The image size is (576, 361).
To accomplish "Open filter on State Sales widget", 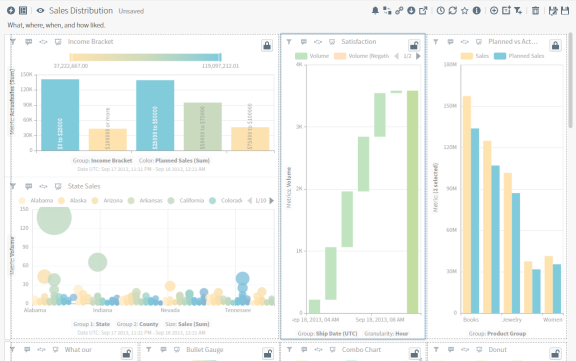I will pos(13,186).
